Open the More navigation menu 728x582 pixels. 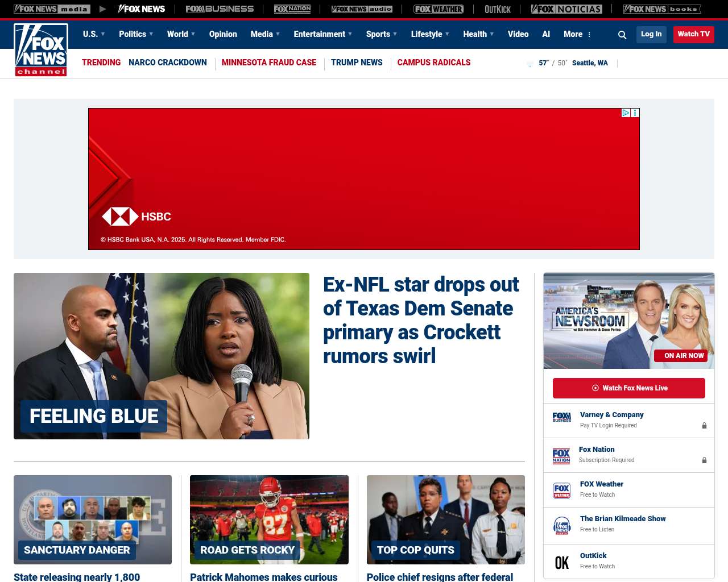(x=573, y=34)
